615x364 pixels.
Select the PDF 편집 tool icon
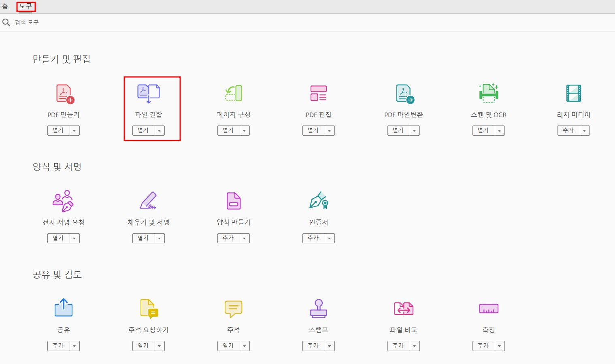tap(318, 93)
